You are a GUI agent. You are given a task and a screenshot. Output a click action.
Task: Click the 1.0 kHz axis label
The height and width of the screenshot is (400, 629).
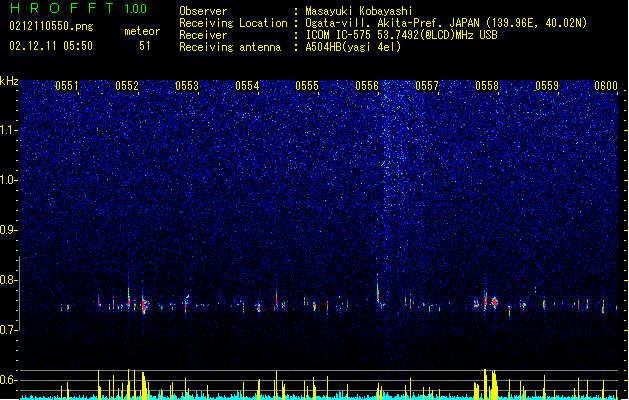(x=8, y=180)
